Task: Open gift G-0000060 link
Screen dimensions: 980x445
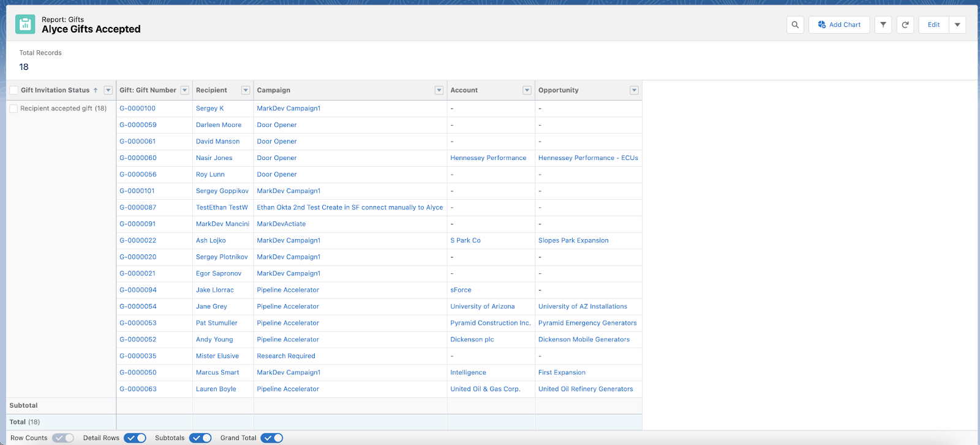Action: pos(138,158)
